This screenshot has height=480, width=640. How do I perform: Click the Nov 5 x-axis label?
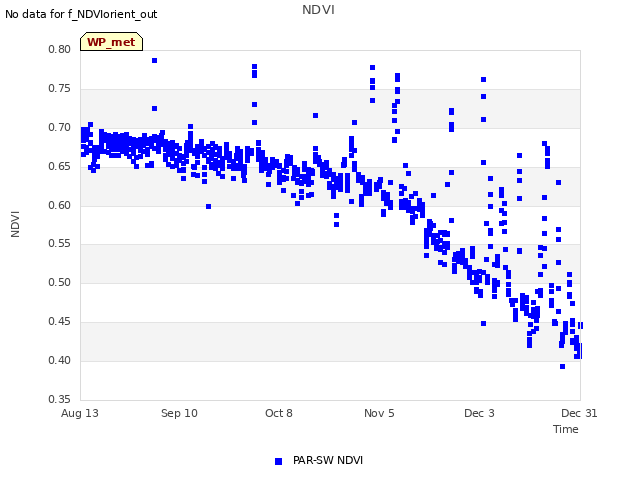pyautogui.click(x=379, y=413)
